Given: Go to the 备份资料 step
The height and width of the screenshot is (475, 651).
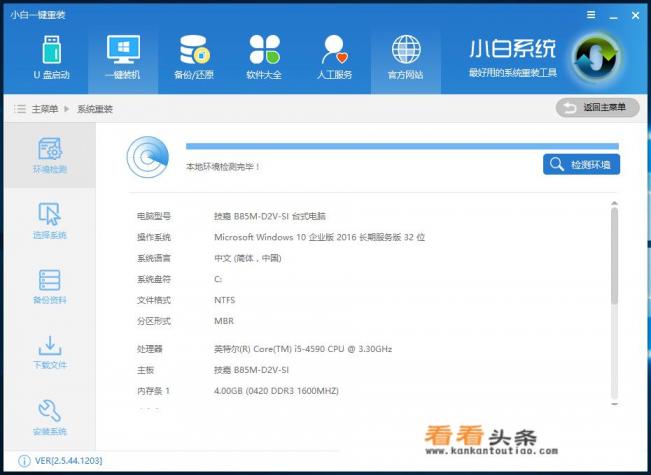Looking at the screenshot, I should [x=50, y=286].
